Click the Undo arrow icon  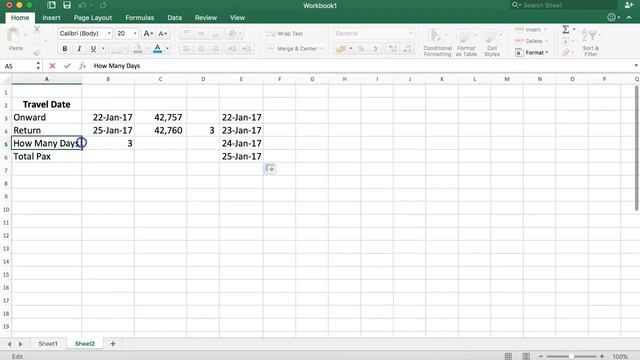82,5
